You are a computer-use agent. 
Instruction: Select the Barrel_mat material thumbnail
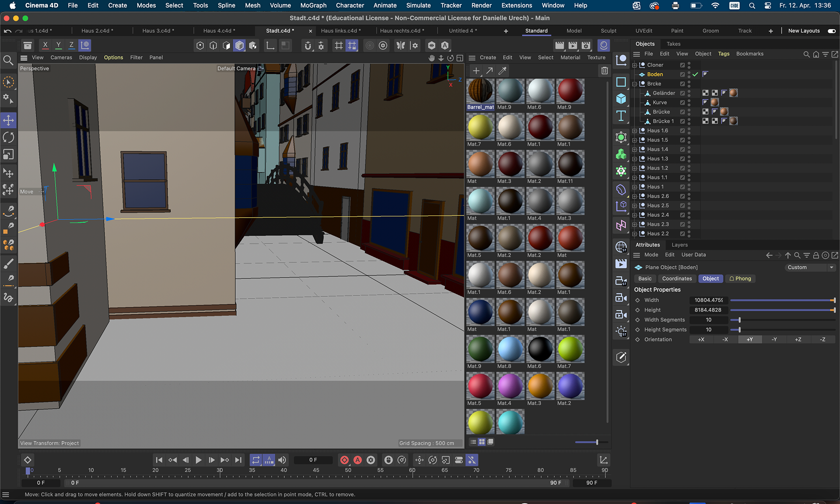[480, 91]
